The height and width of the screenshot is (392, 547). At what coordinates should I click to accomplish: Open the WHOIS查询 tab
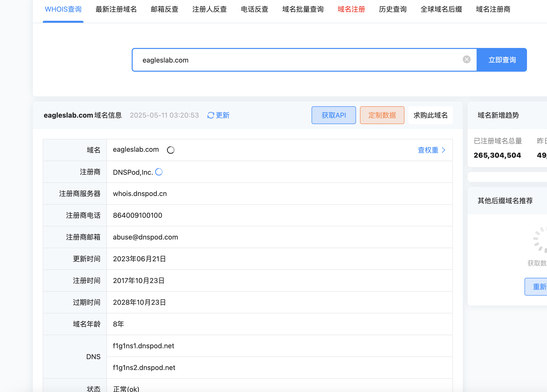click(63, 9)
